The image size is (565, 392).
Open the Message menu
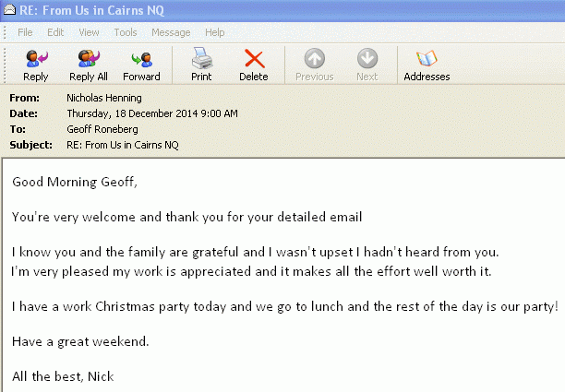(x=171, y=32)
